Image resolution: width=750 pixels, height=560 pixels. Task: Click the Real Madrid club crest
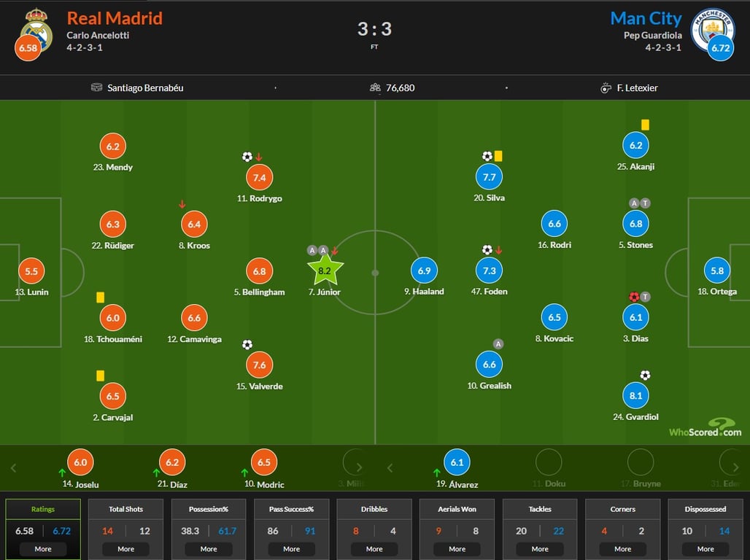pos(35,30)
